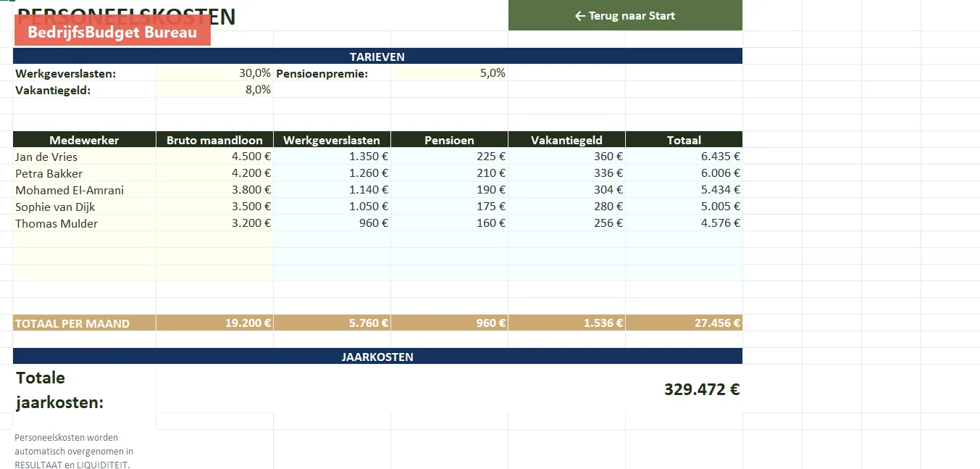Select Jan de Vries salary 4.500 €
The height and width of the screenshot is (469, 980).
pyautogui.click(x=215, y=157)
